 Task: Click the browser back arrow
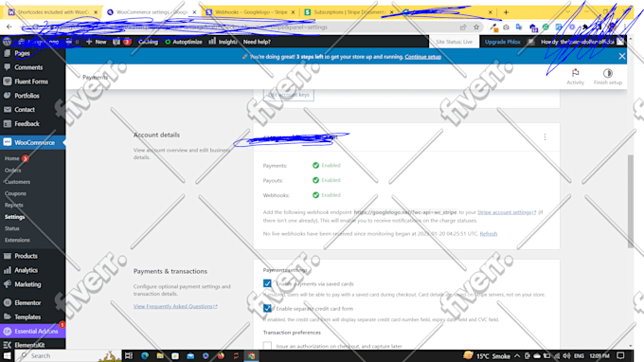click(9, 27)
